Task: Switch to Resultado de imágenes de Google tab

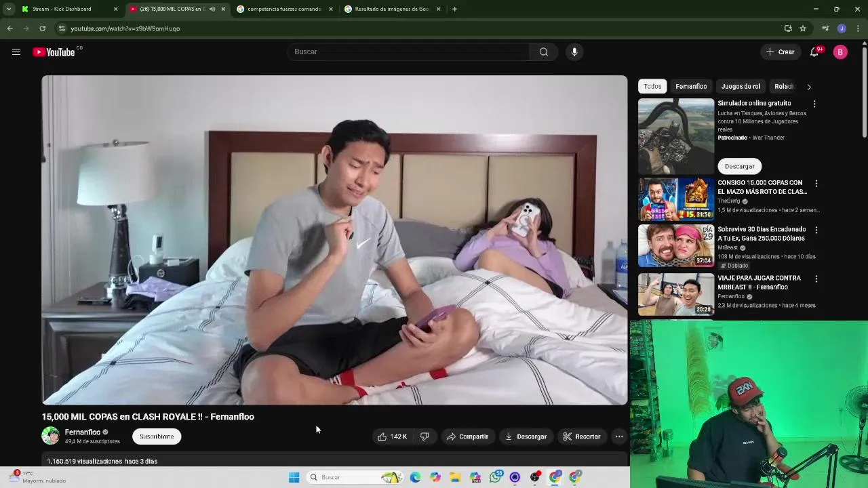Action: (x=392, y=9)
